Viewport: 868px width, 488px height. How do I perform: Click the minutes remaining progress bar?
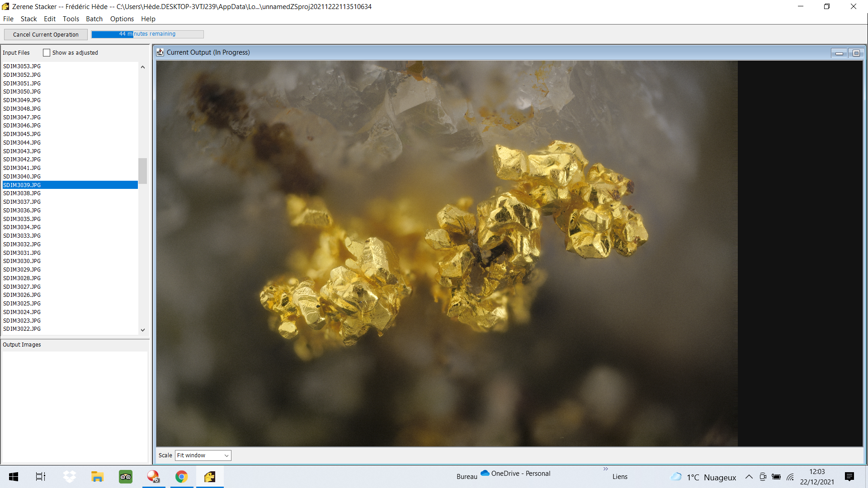click(147, 34)
